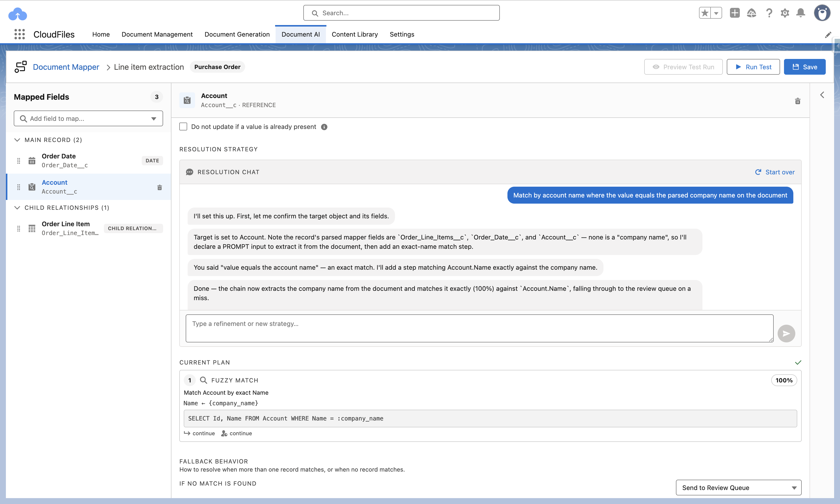This screenshot has width=840, height=504.
Task: Click the 'Match Account by exact Name' text
Action: point(226,392)
